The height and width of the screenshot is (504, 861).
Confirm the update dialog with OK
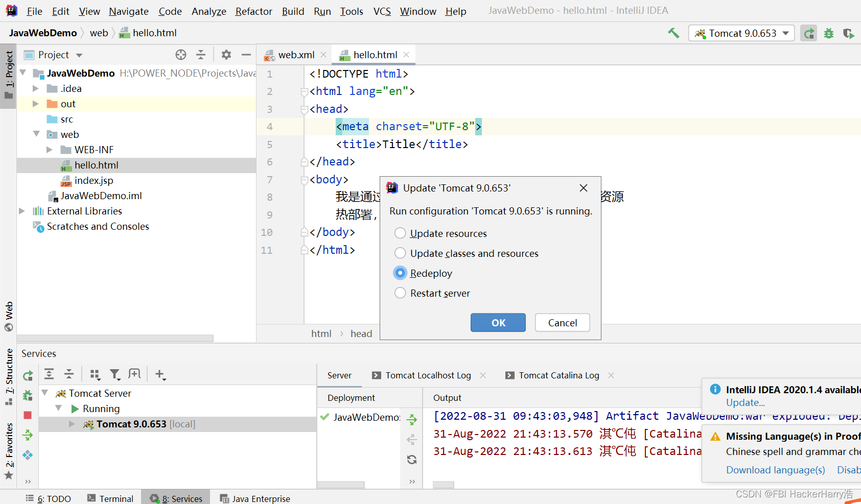pos(498,323)
